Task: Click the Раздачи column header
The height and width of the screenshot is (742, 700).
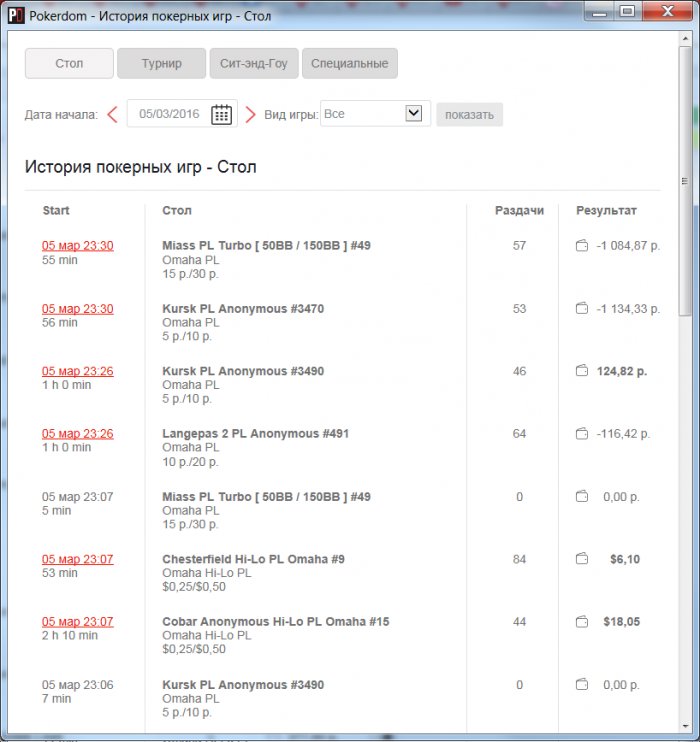Action: tap(519, 211)
